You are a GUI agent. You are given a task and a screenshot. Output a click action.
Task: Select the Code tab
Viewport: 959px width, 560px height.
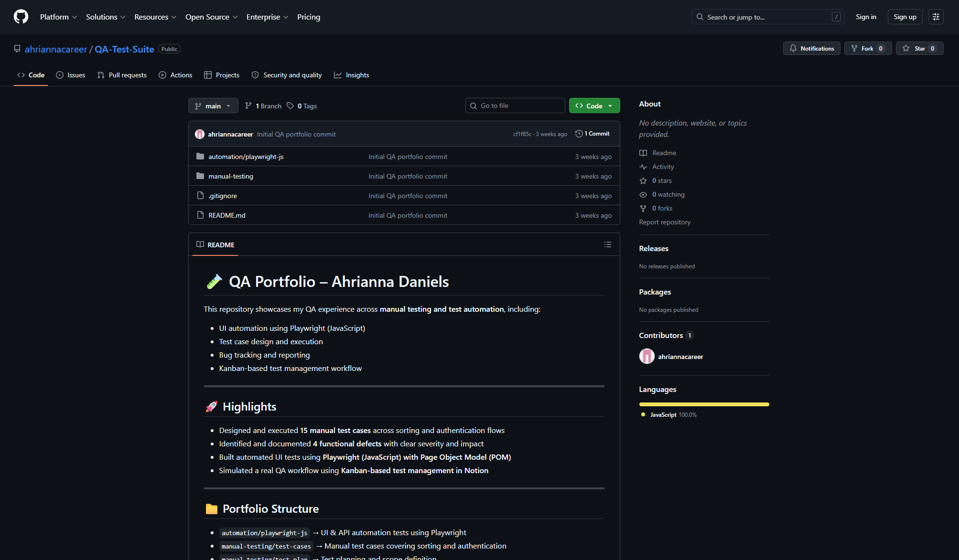(31, 75)
